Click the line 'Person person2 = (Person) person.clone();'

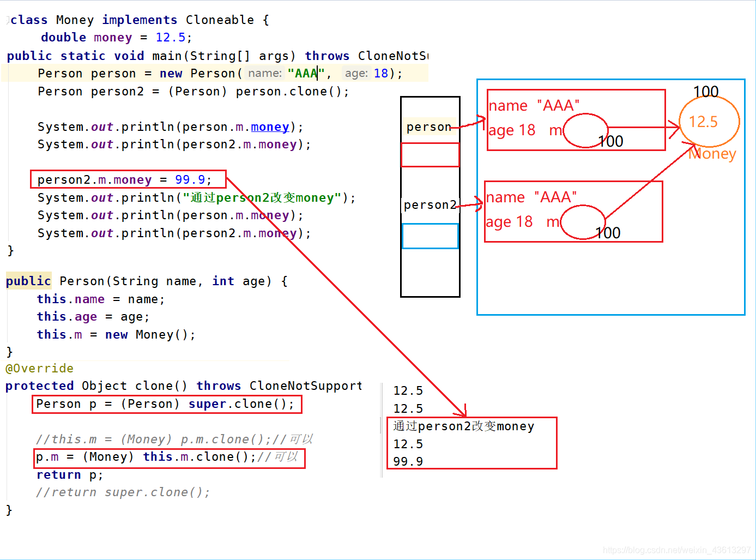click(193, 92)
